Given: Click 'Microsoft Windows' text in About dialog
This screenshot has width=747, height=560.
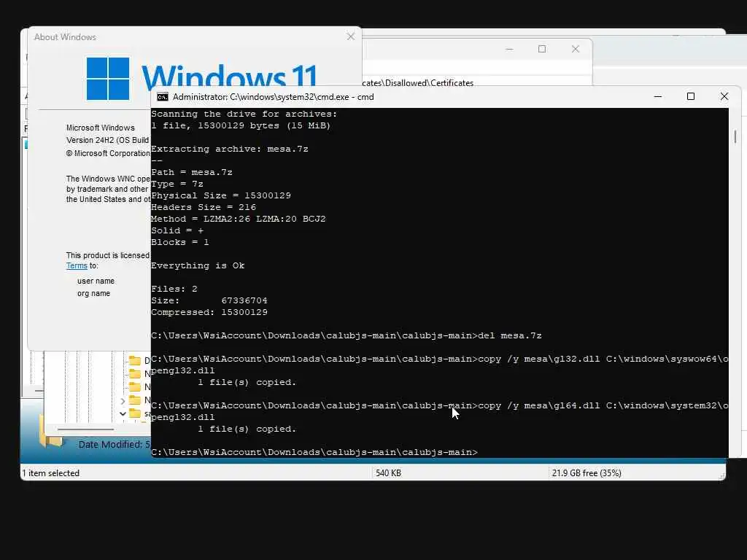Looking at the screenshot, I should tap(101, 128).
